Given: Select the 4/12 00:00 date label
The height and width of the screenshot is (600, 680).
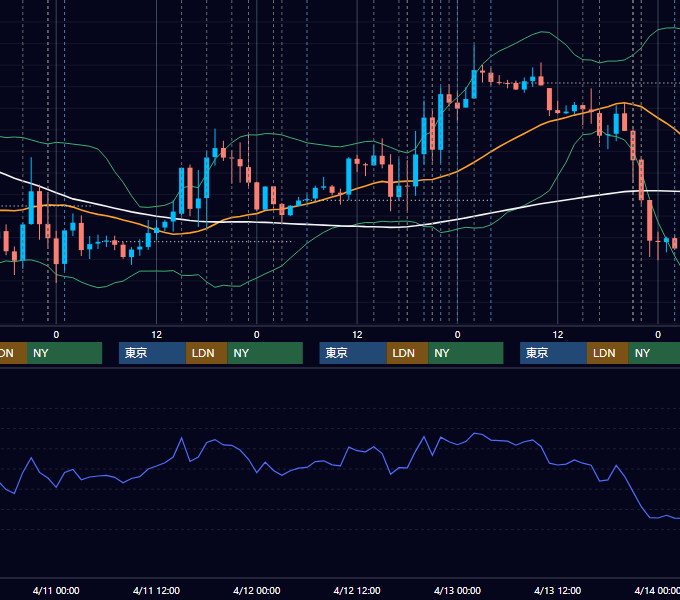Looking at the screenshot, I should click(257, 590).
